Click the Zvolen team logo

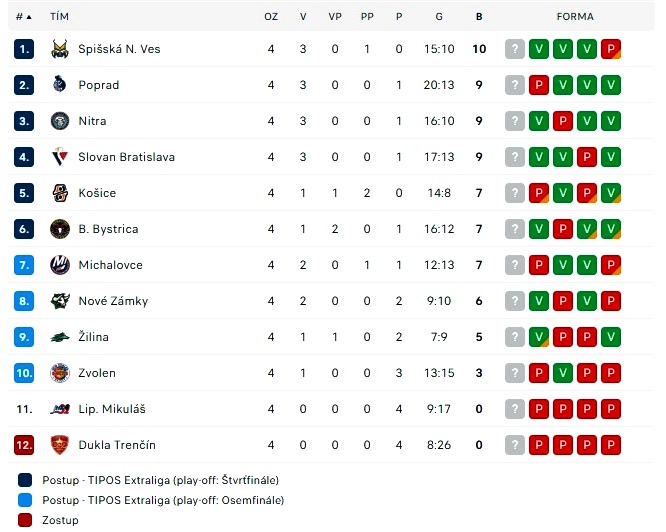coord(60,373)
